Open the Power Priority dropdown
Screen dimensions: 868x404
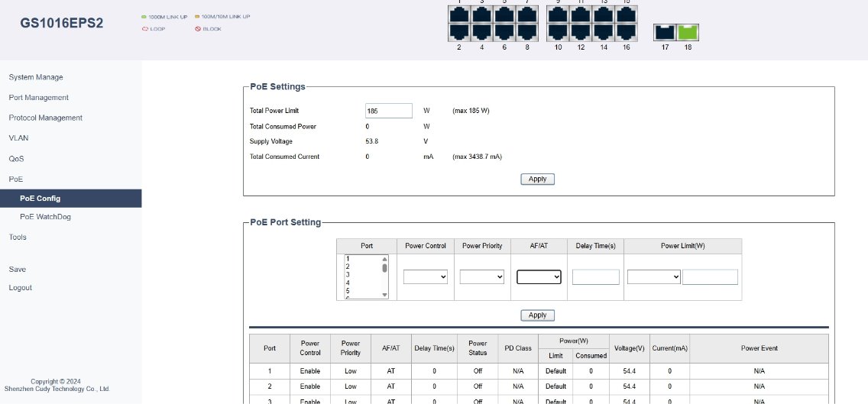click(481, 277)
